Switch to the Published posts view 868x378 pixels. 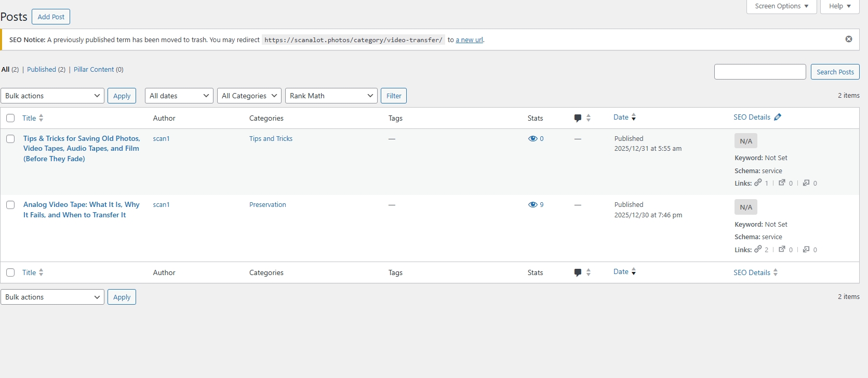[x=42, y=70]
